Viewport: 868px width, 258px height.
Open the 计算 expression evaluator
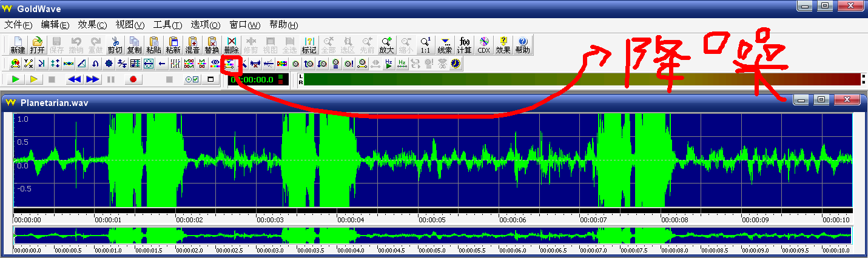coord(465,45)
